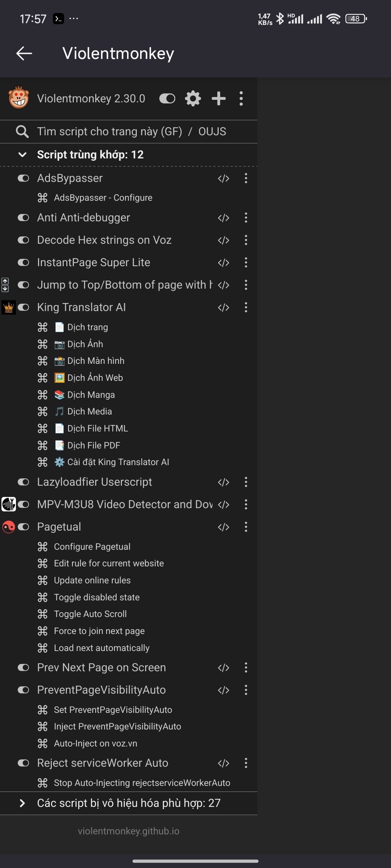Open Violentmonkey header three-dot menu

pyautogui.click(x=241, y=98)
